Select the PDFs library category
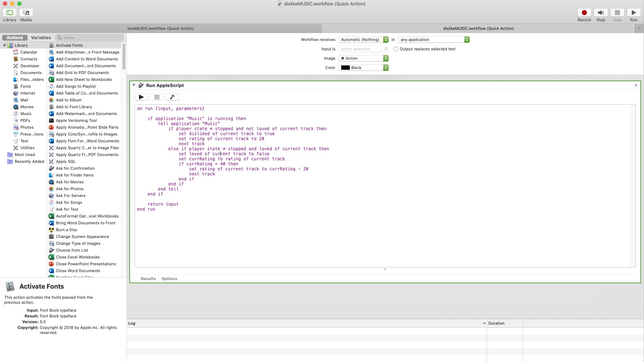Screen dimensions: 644x362 (x=25, y=120)
